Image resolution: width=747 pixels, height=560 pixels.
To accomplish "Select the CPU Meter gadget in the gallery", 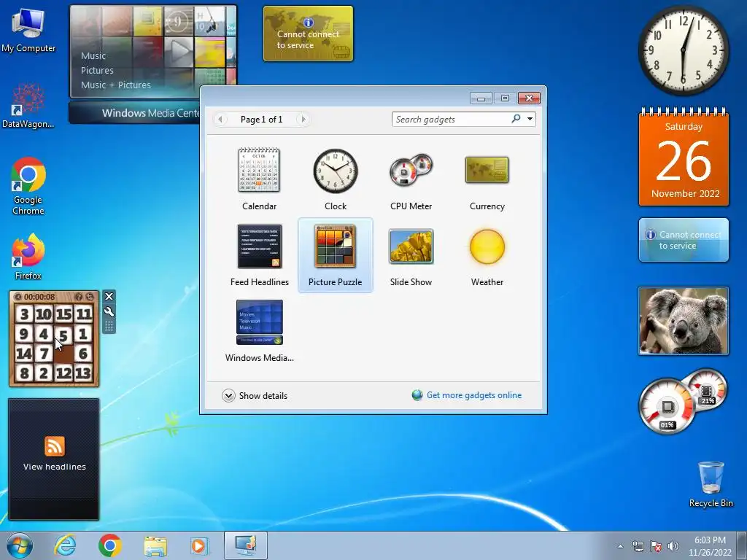I will (x=411, y=179).
